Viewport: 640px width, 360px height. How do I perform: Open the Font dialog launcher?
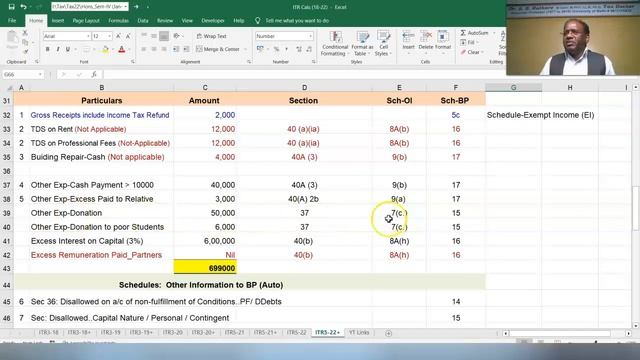coord(133,62)
